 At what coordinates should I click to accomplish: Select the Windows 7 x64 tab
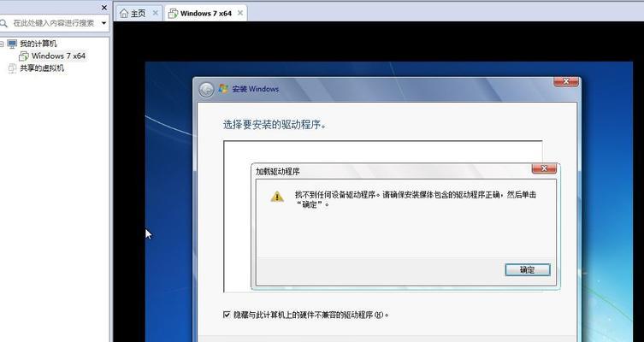click(205, 14)
